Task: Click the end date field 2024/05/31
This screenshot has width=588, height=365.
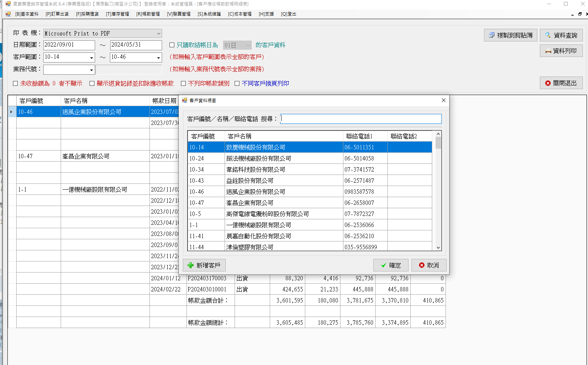Action: click(136, 45)
